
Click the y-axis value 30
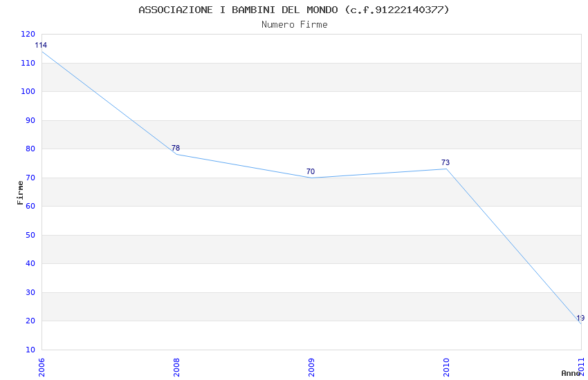[x=30, y=292]
